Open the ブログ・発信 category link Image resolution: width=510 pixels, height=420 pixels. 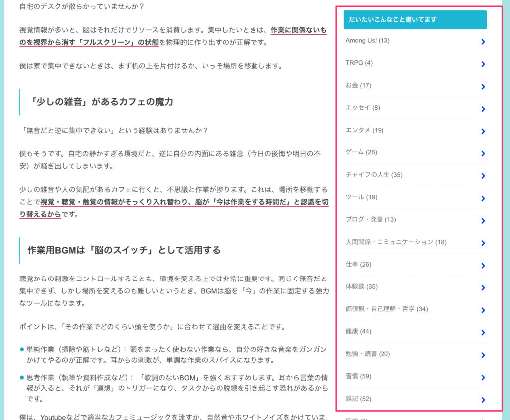[371, 220]
